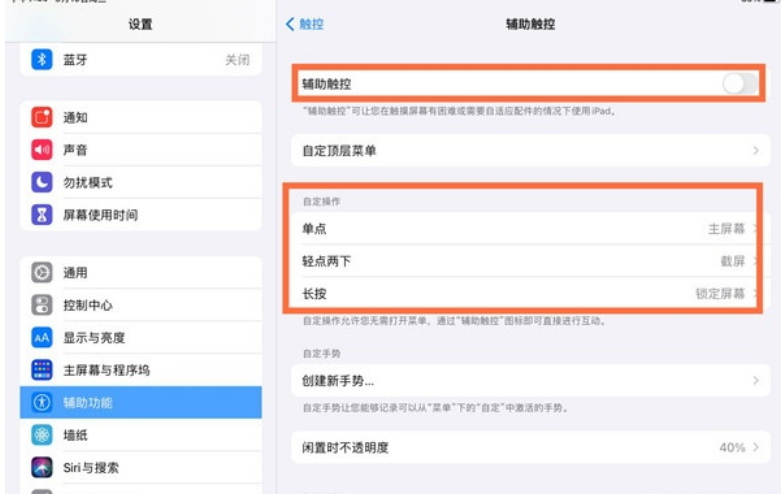Viewport: 781px width, 494px height.
Task: Open chevron on 闲置时不透明度 row
Action: tap(756, 447)
